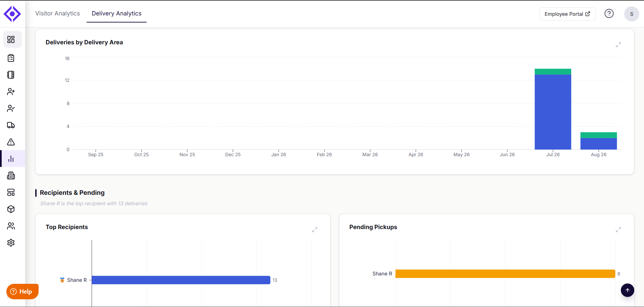
Task: Open the package box icon in sidebar
Action: tap(11, 209)
